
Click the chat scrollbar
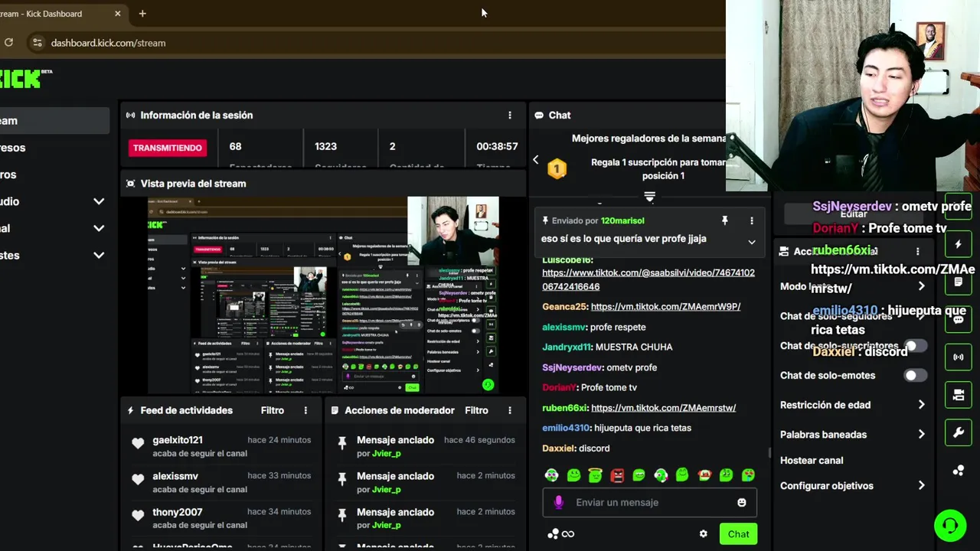[x=769, y=453]
